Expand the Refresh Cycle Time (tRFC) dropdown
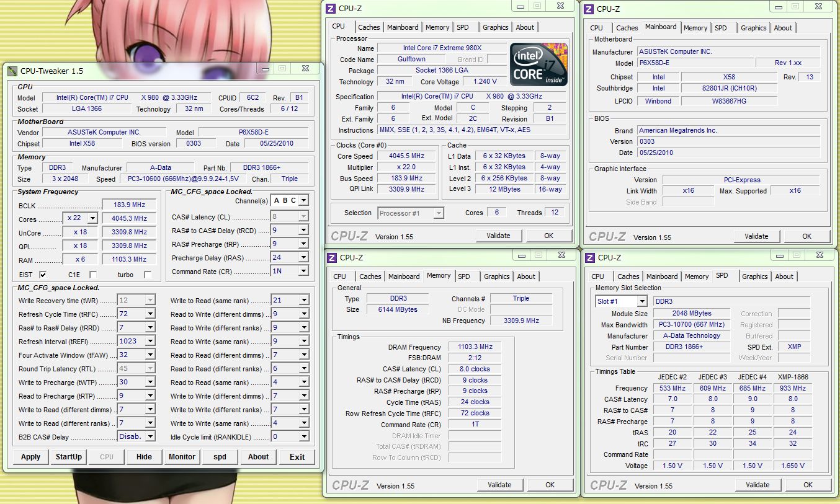Viewport: 840px width, 504px height. coord(150,314)
